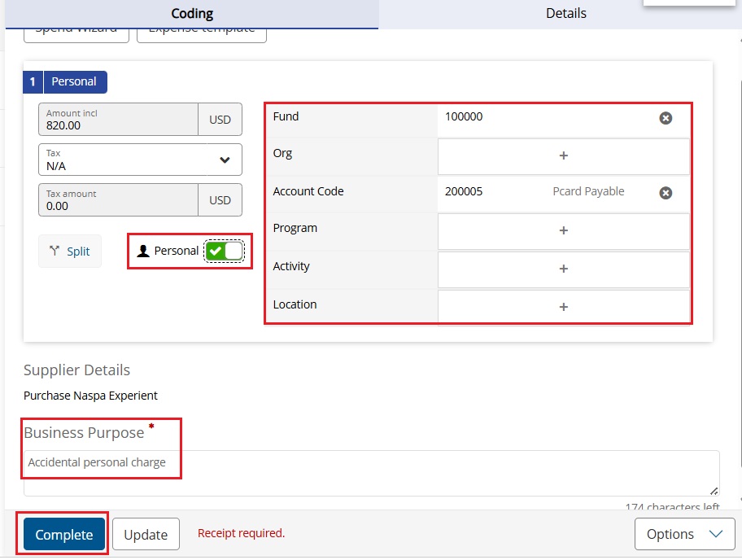Toggle the Personal switch off
742x560 pixels.
pos(224,251)
